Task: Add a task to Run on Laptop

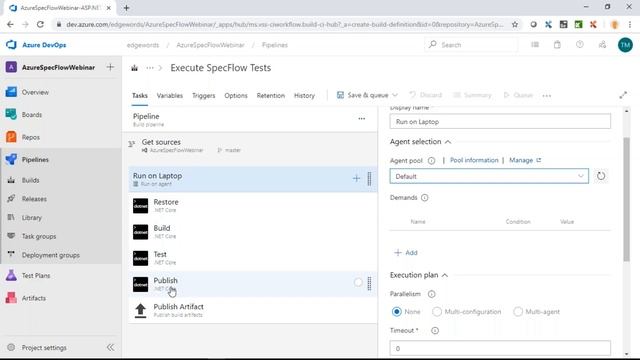Action: pos(356,178)
